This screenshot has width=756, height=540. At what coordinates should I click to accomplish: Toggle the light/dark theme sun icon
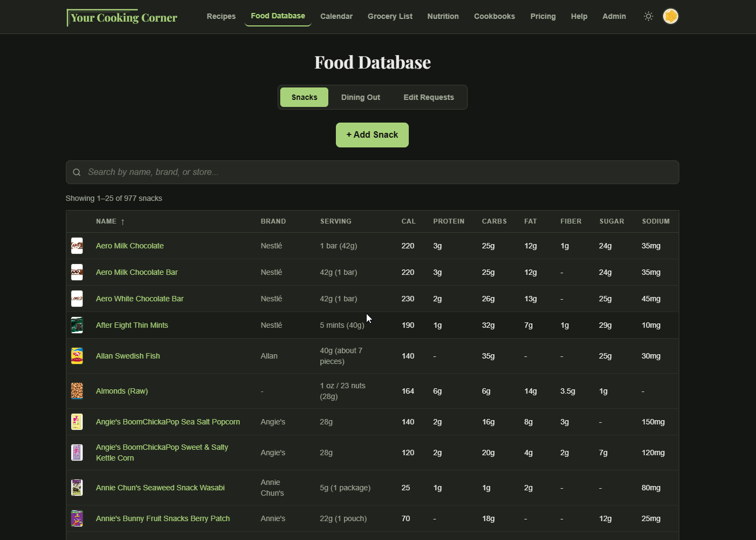click(649, 16)
